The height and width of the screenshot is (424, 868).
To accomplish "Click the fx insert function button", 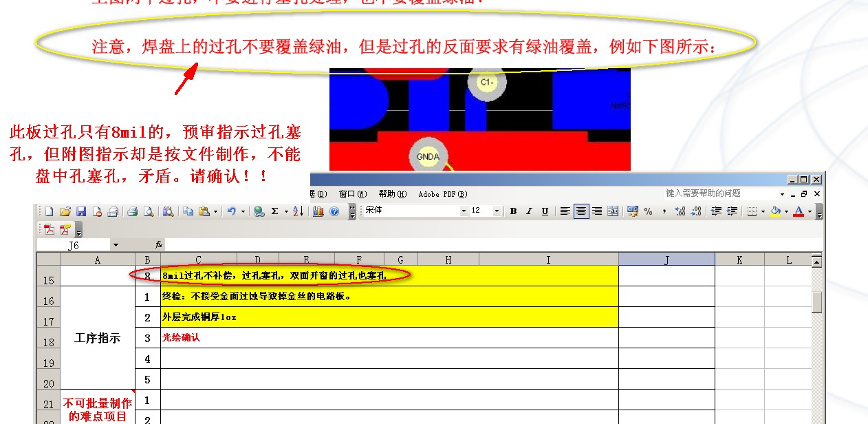I will click(159, 244).
